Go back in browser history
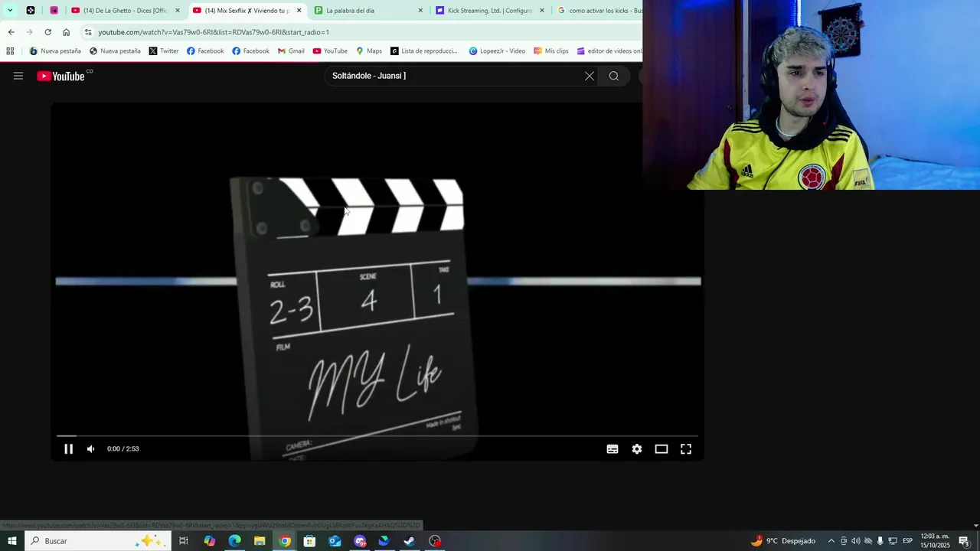980x551 pixels. (11, 32)
